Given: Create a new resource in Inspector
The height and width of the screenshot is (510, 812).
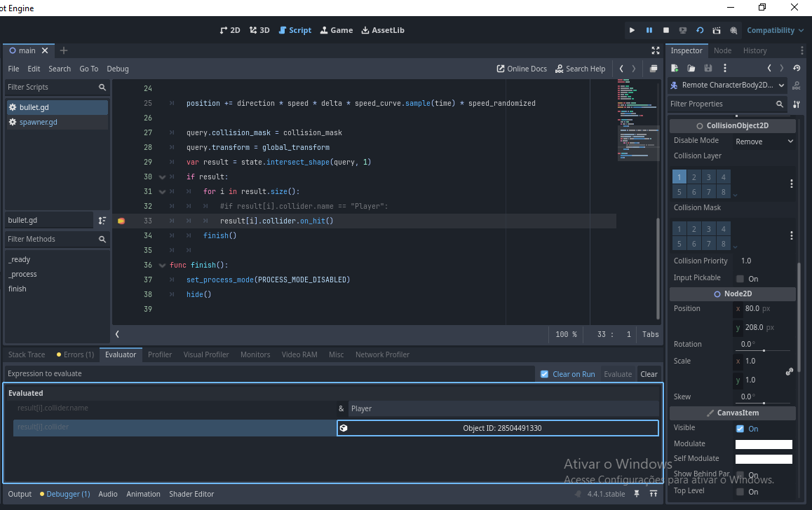Looking at the screenshot, I should [675, 68].
